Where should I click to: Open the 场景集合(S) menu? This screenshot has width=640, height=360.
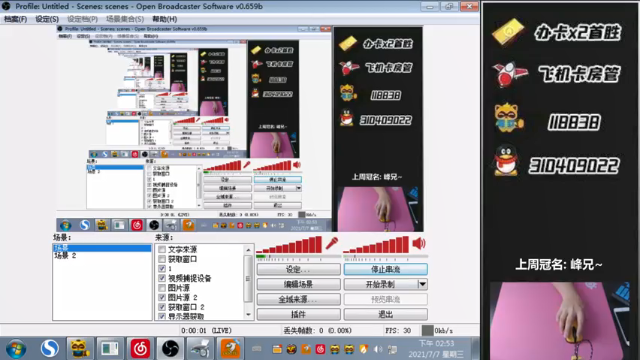[124, 19]
